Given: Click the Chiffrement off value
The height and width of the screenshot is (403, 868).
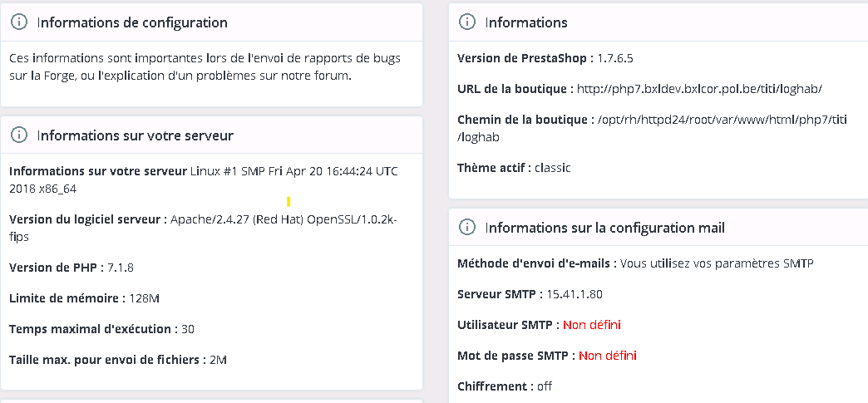Looking at the screenshot, I should 544,386.
